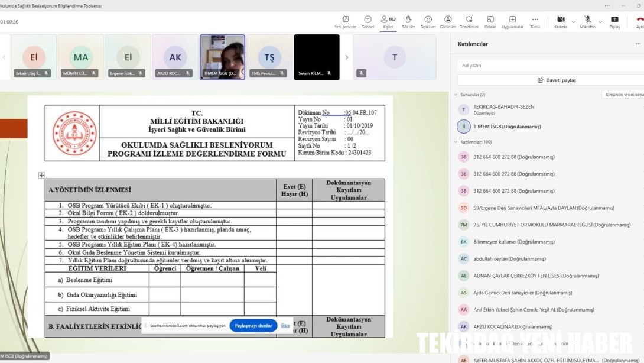The height and width of the screenshot is (363, 644).
Task: Click the 'Beslenme Eğitimi' row text
Action: tap(89, 280)
